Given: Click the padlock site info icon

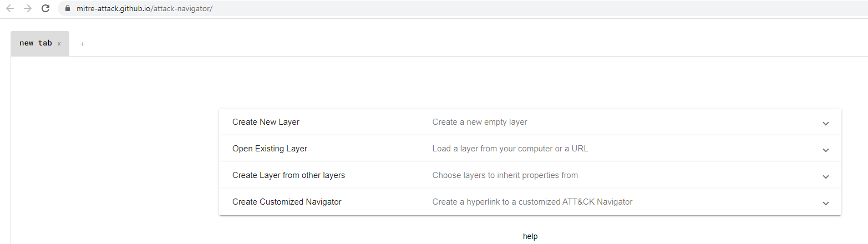Looking at the screenshot, I should [x=68, y=8].
